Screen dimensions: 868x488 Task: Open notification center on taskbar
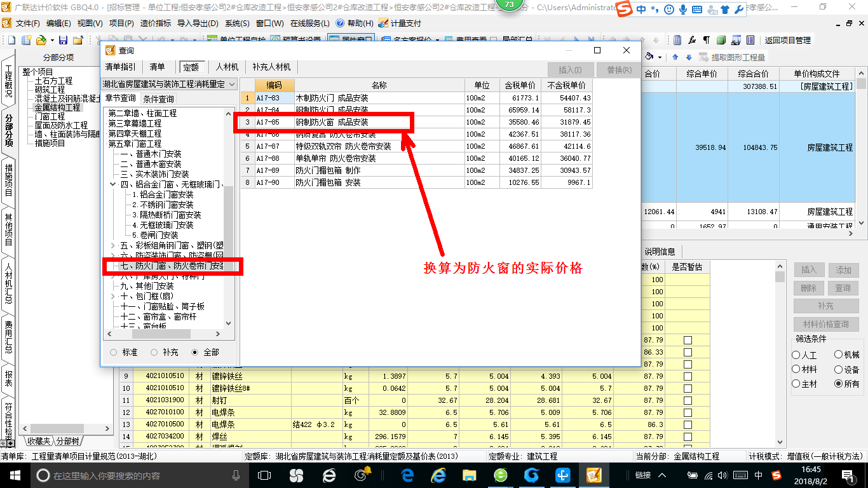[x=848, y=475]
